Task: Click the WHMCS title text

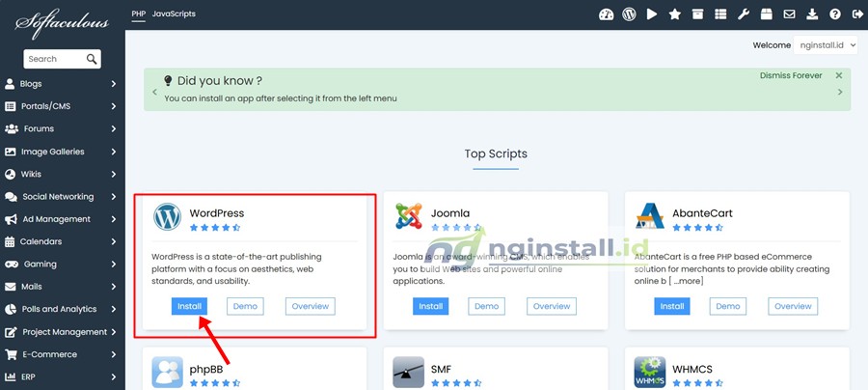Action: 692,369
